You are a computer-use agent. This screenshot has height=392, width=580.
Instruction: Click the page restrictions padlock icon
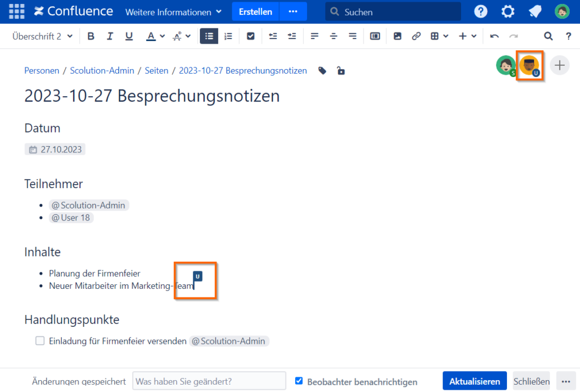(340, 70)
